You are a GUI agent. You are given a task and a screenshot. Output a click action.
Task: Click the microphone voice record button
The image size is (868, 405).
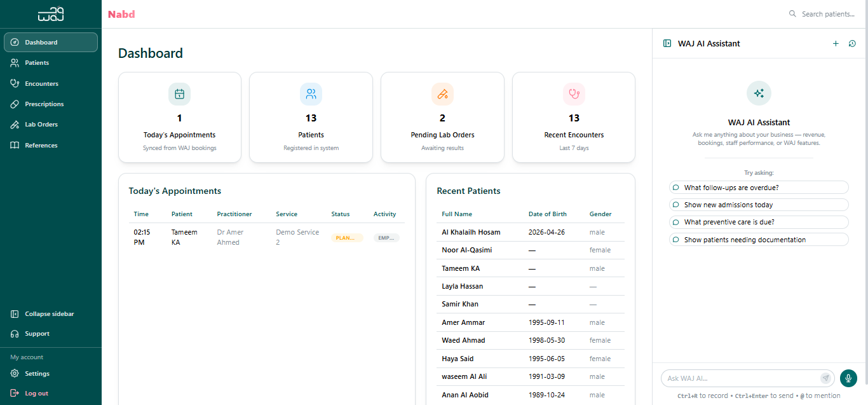848,378
